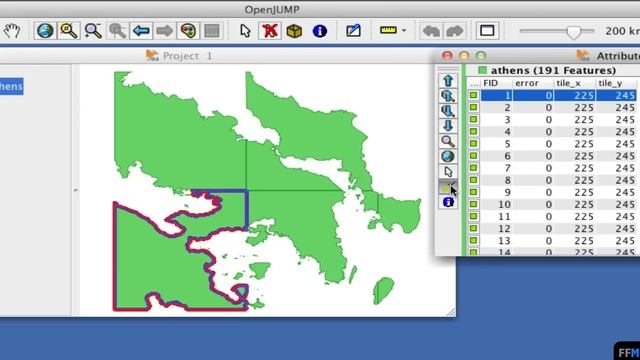The width and height of the screenshot is (640, 360).
Task: Zoom to full extent globe in Attributes
Action: (448, 156)
